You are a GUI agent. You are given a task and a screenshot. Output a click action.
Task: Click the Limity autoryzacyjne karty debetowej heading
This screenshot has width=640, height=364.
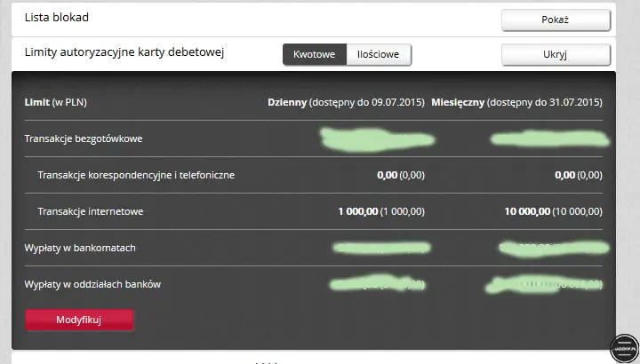[x=124, y=52]
